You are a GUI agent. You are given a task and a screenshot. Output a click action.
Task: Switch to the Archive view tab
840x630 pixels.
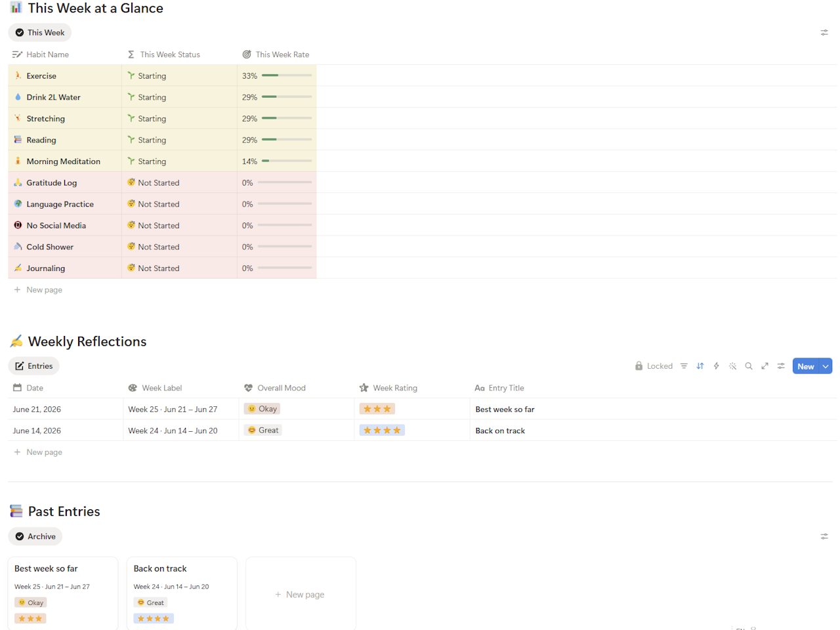coord(35,536)
